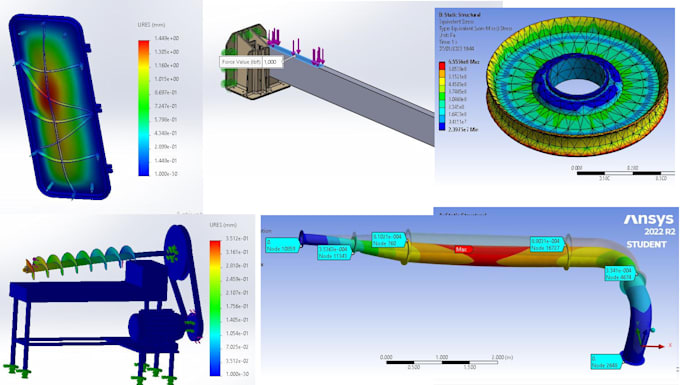Click the URES color bar beside the screw conveyor
Screen dimensions: 680x385
tap(215, 308)
